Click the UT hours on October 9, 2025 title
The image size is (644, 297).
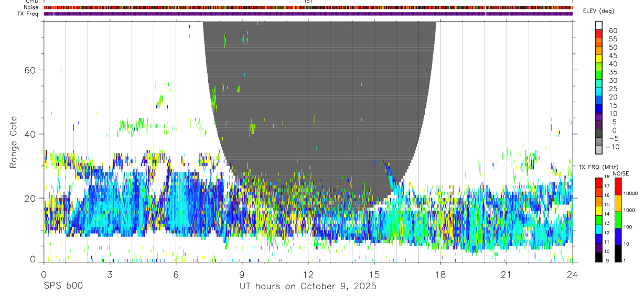[308, 287]
